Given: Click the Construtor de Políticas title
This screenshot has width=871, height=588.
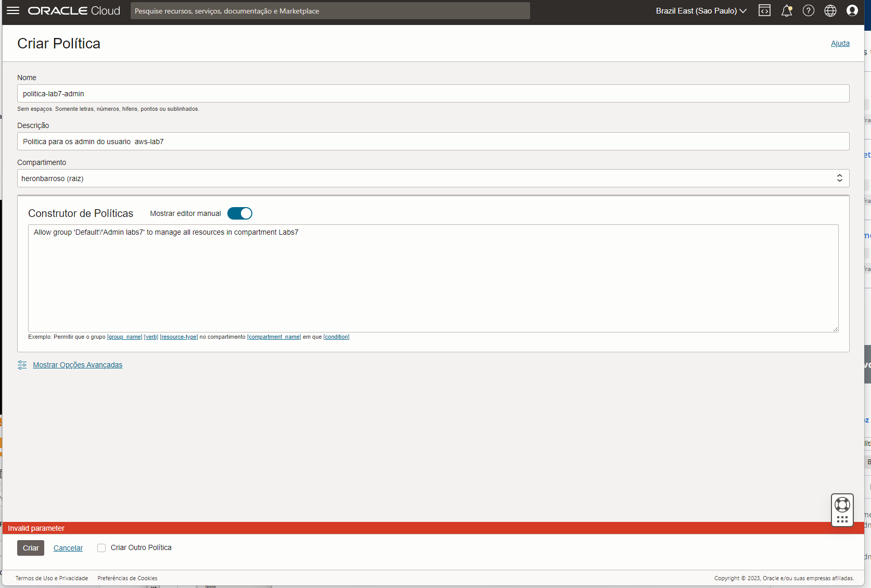Looking at the screenshot, I should pos(81,213).
